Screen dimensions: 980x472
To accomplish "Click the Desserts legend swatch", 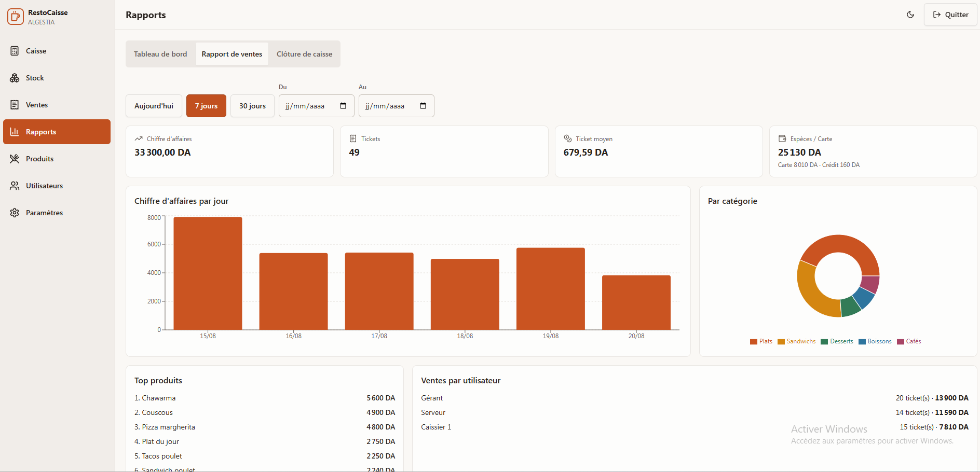I will pos(824,341).
